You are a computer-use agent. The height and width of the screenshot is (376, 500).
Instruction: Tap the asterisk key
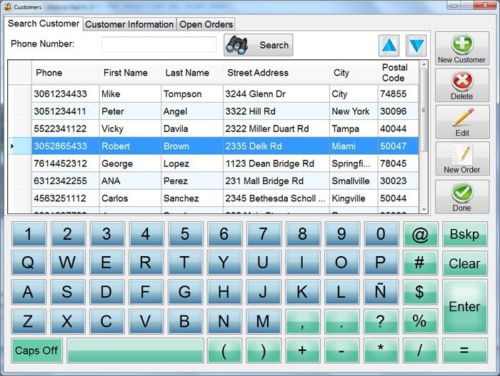pos(380,351)
